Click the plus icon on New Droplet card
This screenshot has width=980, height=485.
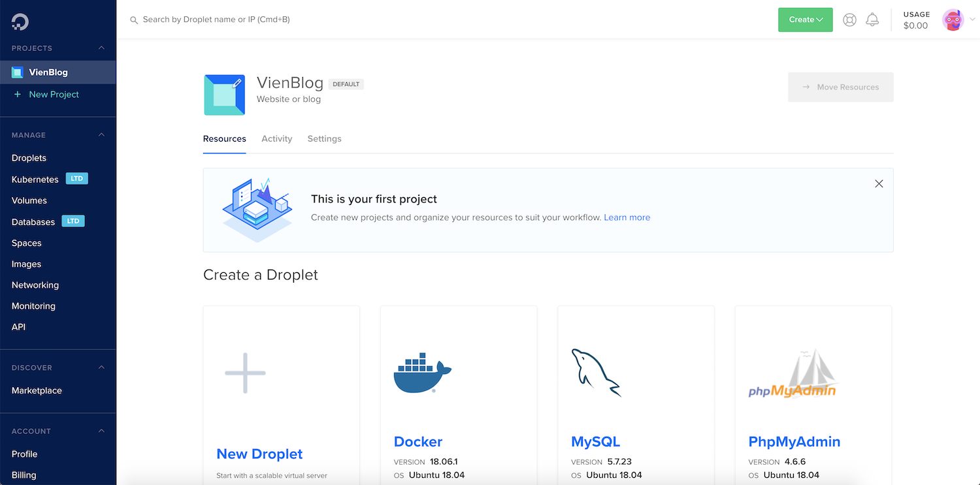(x=245, y=373)
